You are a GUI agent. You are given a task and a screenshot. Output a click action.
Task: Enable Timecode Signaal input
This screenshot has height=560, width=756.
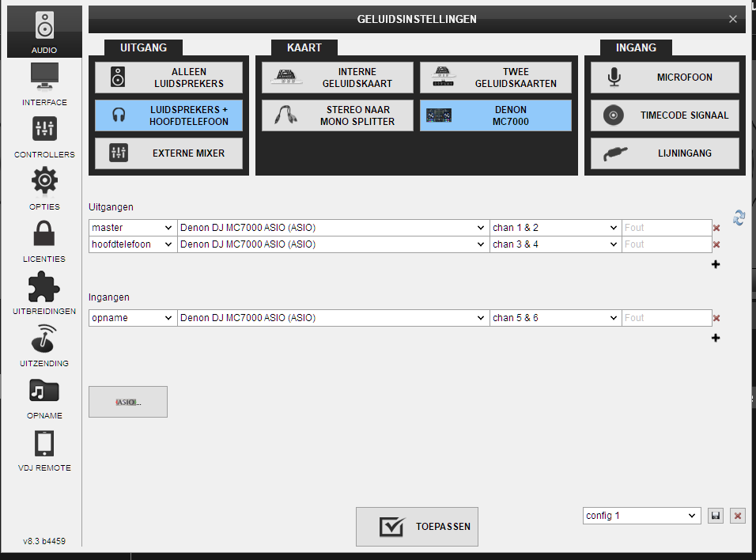pos(665,115)
